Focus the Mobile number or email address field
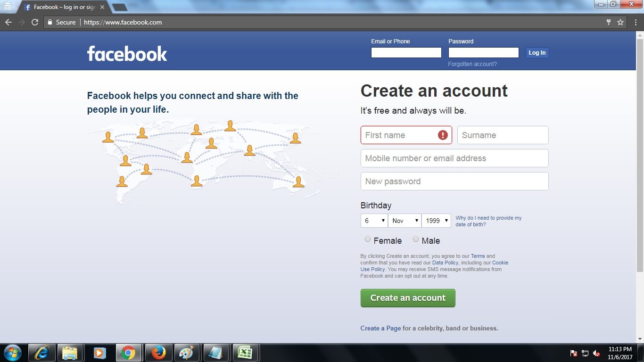 (x=454, y=158)
